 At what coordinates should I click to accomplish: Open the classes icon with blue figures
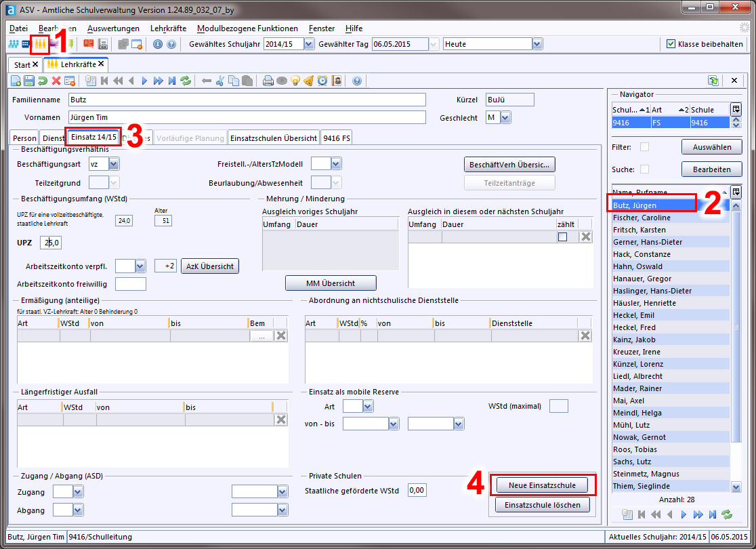tap(14, 44)
